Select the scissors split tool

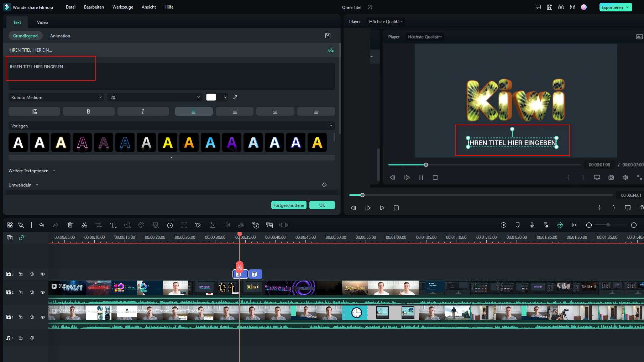pyautogui.click(x=84, y=225)
